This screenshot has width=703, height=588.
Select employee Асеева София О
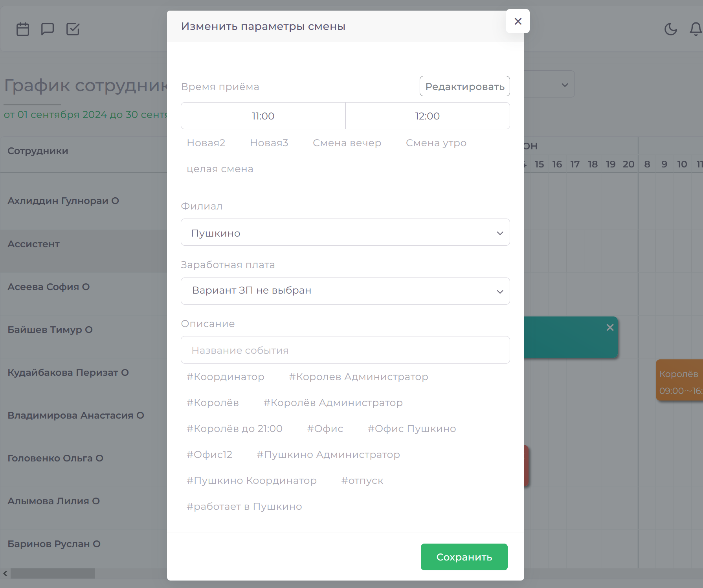pyautogui.click(x=49, y=287)
